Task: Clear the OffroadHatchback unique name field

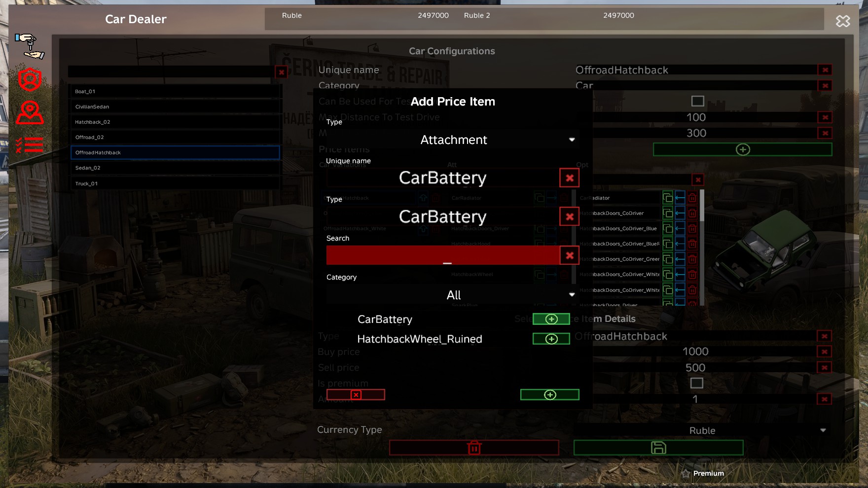Action: [825, 70]
